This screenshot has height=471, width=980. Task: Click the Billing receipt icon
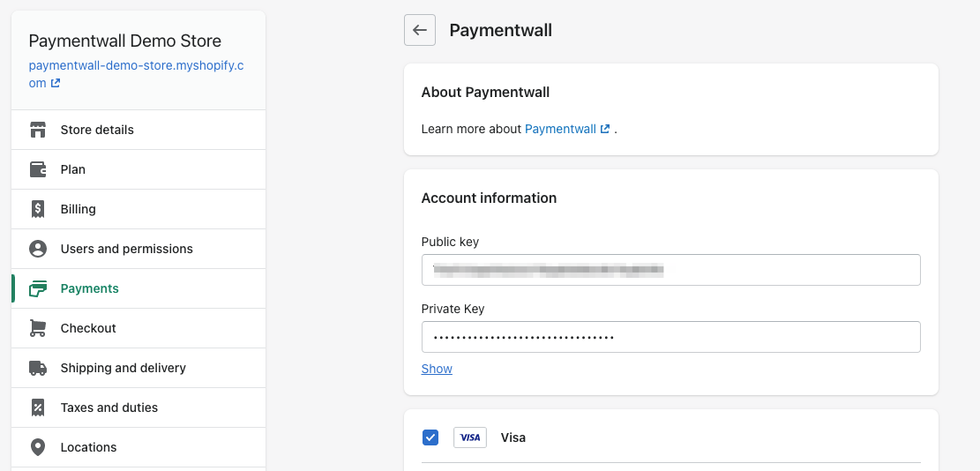pos(38,209)
